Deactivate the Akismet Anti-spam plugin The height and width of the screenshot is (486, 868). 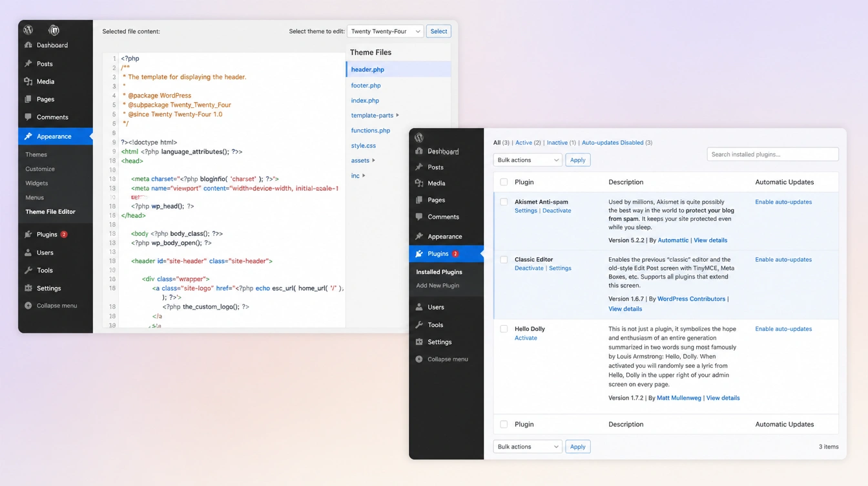(557, 211)
